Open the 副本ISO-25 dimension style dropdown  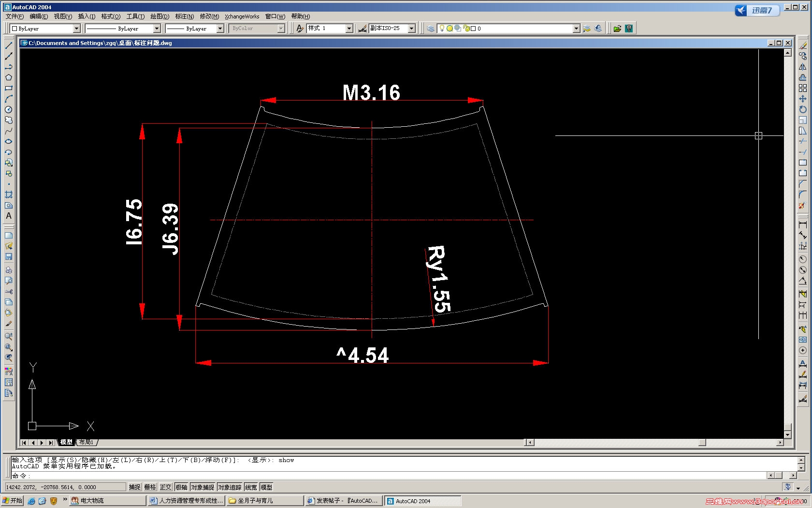pyautogui.click(x=412, y=29)
